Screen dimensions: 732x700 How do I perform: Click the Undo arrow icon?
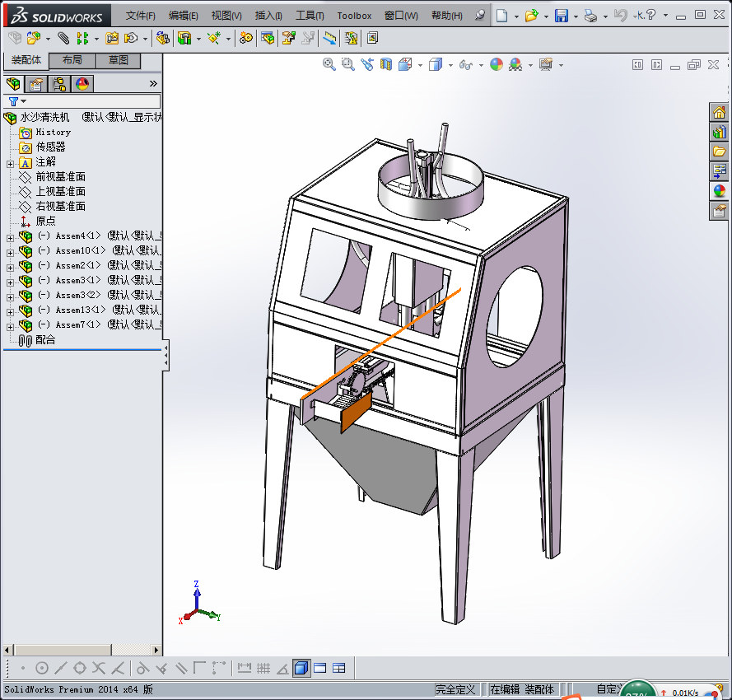pos(620,16)
